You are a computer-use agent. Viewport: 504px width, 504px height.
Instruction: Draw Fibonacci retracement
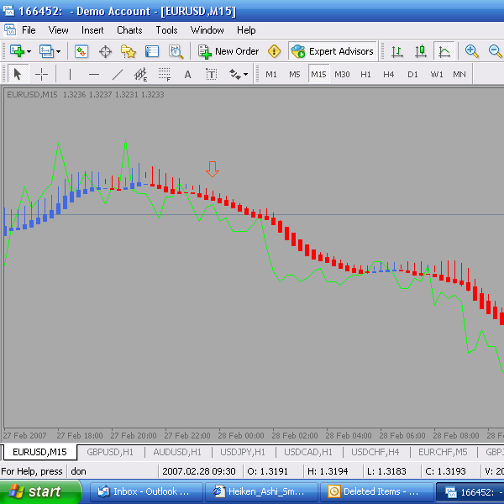click(x=164, y=74)
